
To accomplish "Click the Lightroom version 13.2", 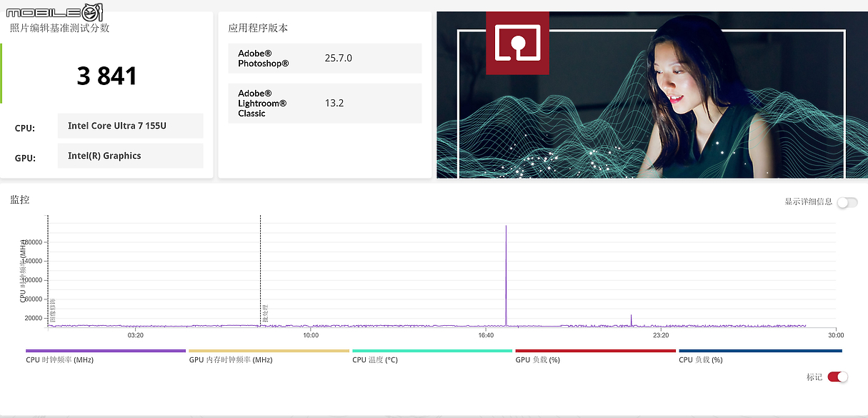I will 334,103.
